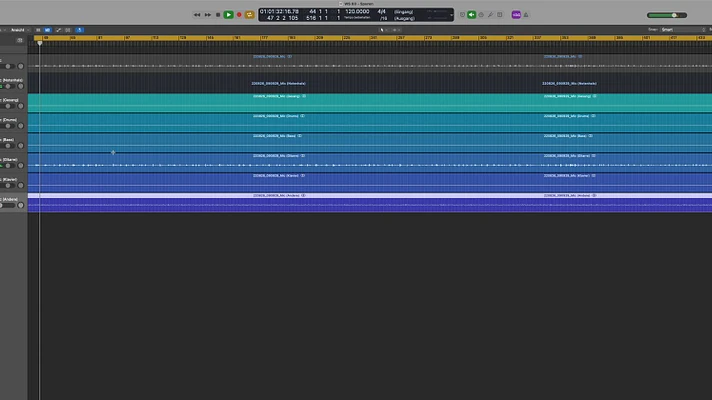Select the Klavier track header name
Image resolution: width=712 pixels, height=400 pixels.
coord(9,179)
